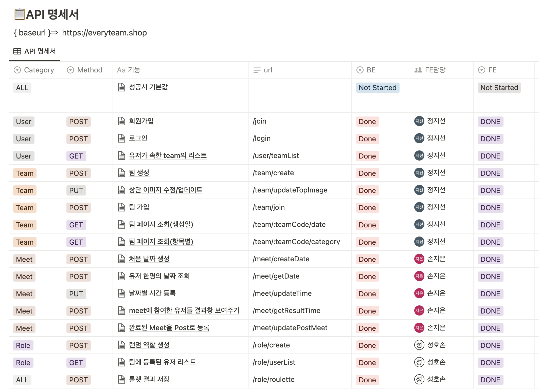Click text-lines icon in url column header
The image size is (539, 392).
[x=257, y=70]
